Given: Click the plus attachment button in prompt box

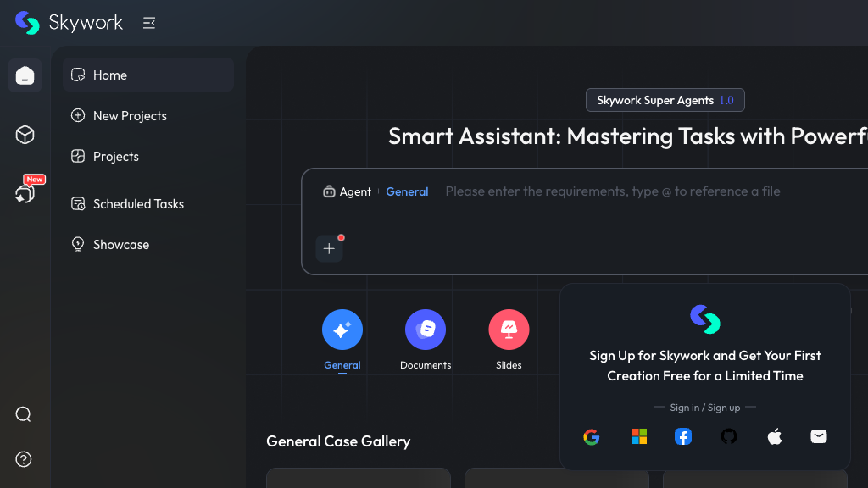Looking at the screenshot, I should coord(330,248).
